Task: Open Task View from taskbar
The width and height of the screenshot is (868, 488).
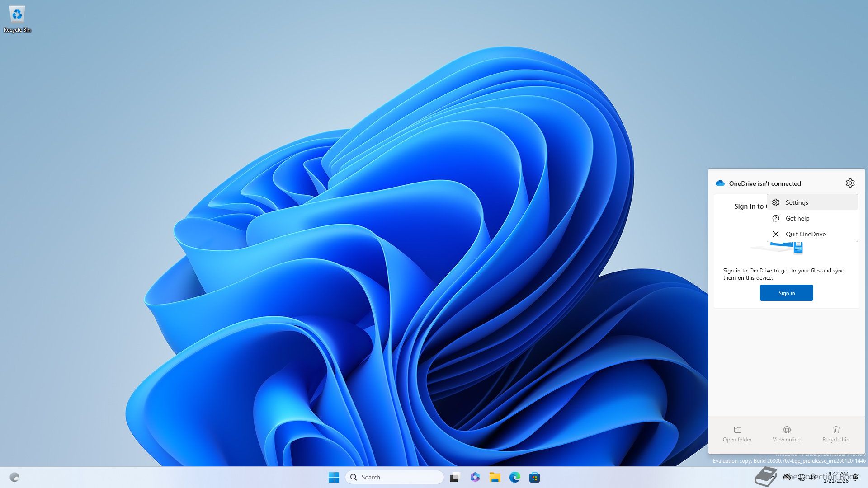Action: [x=455, y=477]
